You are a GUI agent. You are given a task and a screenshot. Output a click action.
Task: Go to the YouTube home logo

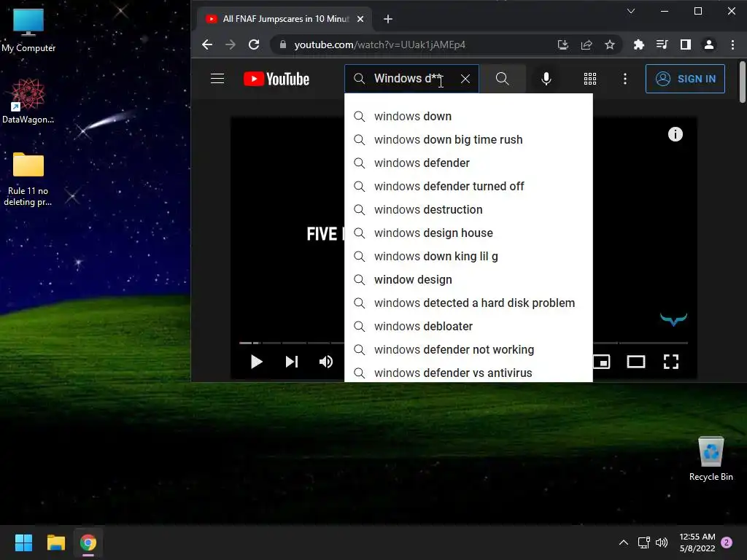pyautogui.click(x=276, y=79)
